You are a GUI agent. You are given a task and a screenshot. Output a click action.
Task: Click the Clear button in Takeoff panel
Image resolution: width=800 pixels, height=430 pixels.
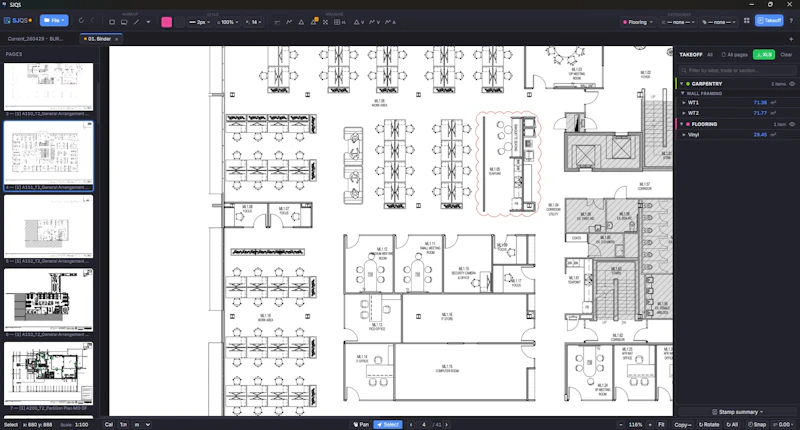786,55
